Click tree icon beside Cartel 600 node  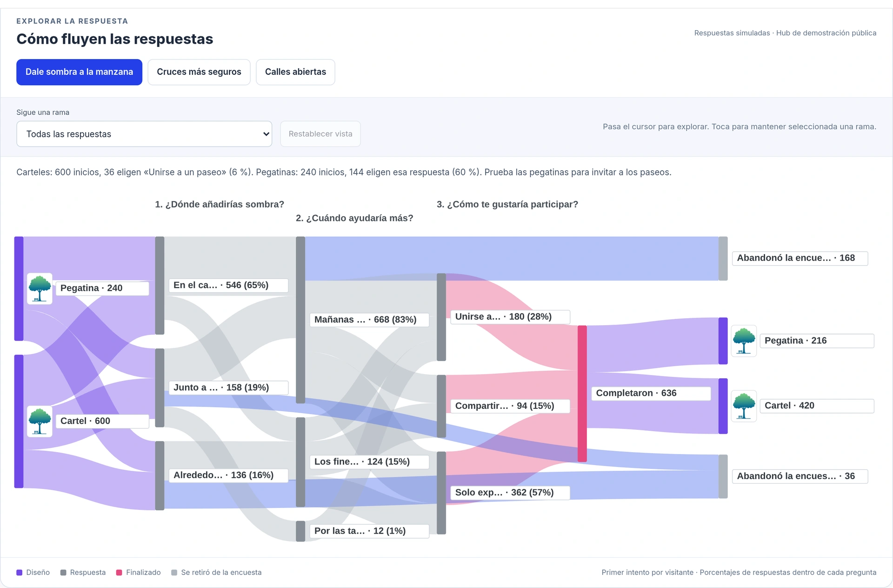click(40, 421)
